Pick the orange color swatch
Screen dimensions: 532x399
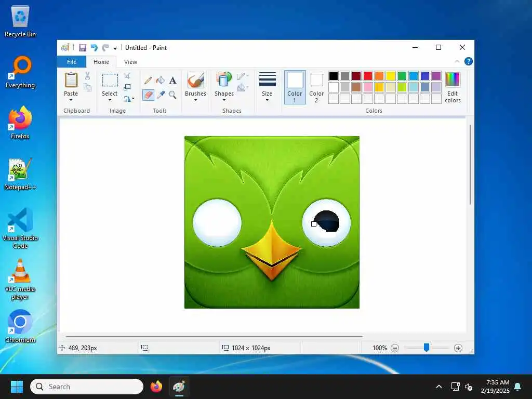[379, 76]
